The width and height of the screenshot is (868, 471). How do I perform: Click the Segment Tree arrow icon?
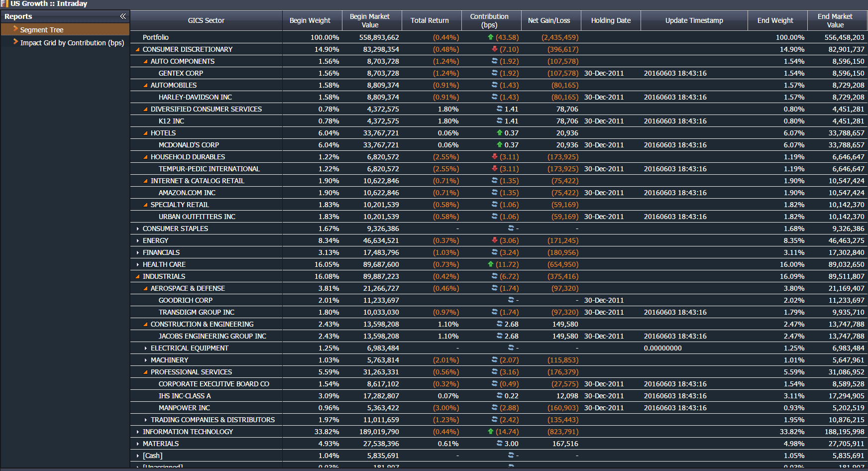[x=15, y=29]
